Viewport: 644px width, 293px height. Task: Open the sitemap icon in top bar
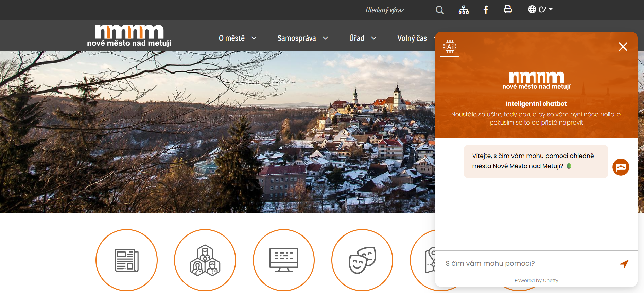464,10
